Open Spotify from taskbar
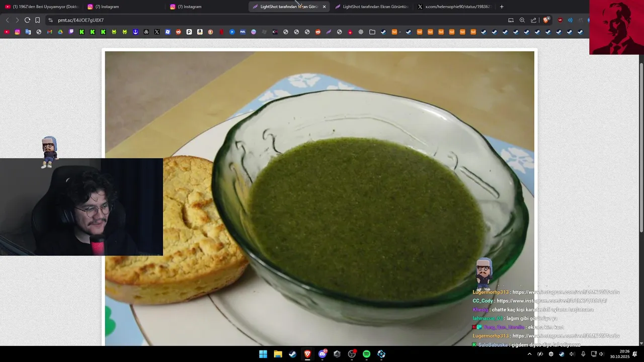 point(366,354)
